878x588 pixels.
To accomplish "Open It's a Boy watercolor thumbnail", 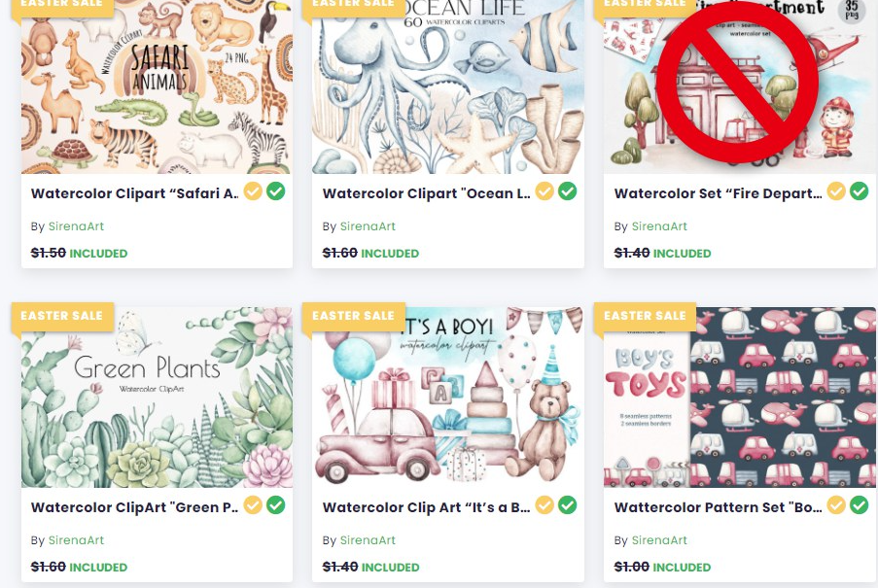I will click(x=448, y=398).
